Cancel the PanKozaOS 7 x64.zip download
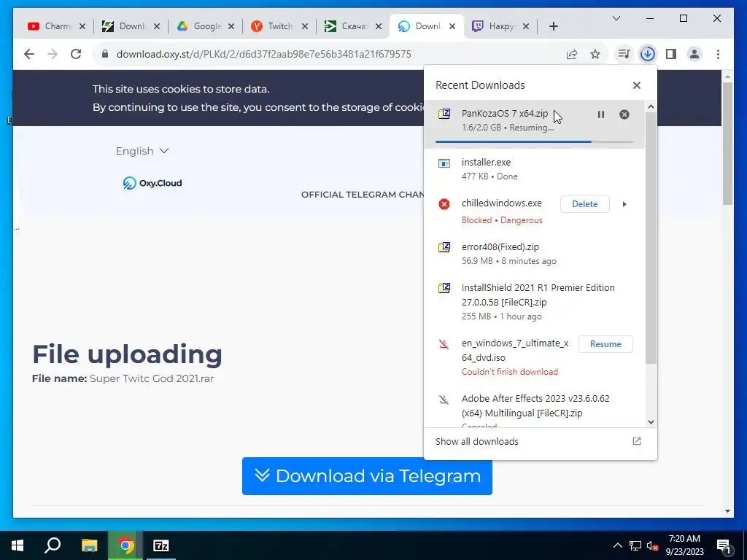 (x=624, y=114)
